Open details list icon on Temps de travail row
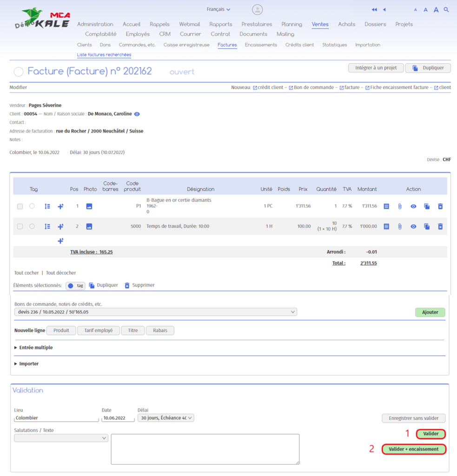Viewport: 457px width, 476px height. tap(386, 226)
